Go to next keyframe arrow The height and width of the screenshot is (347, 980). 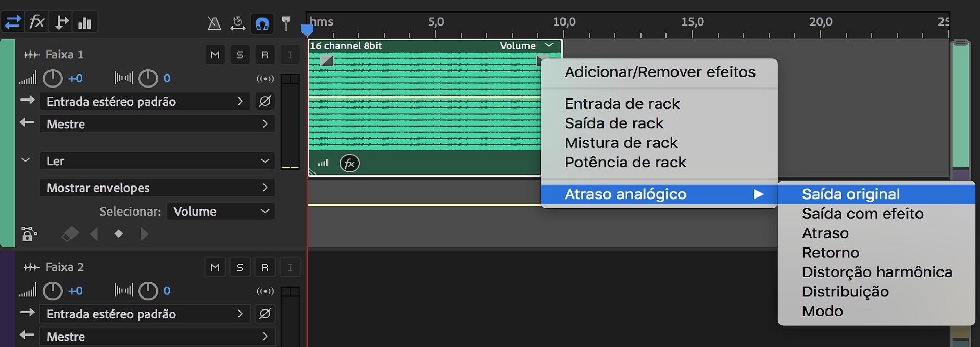click(x=144, y=234)
